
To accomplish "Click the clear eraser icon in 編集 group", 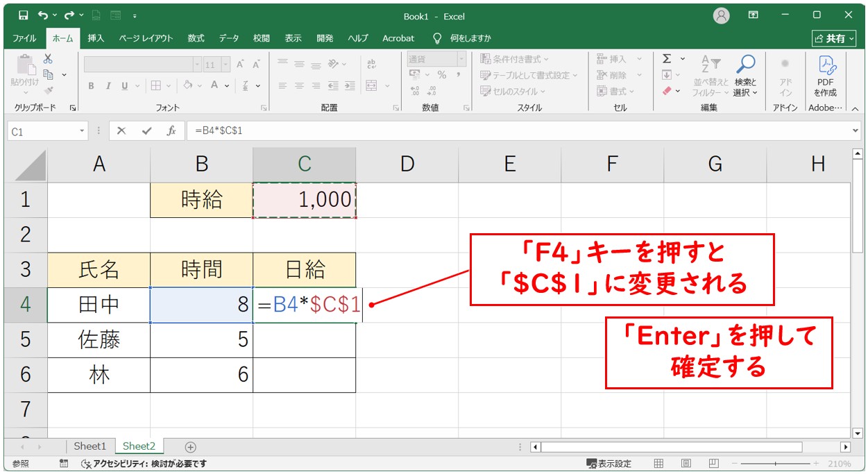I will (667, 90).
